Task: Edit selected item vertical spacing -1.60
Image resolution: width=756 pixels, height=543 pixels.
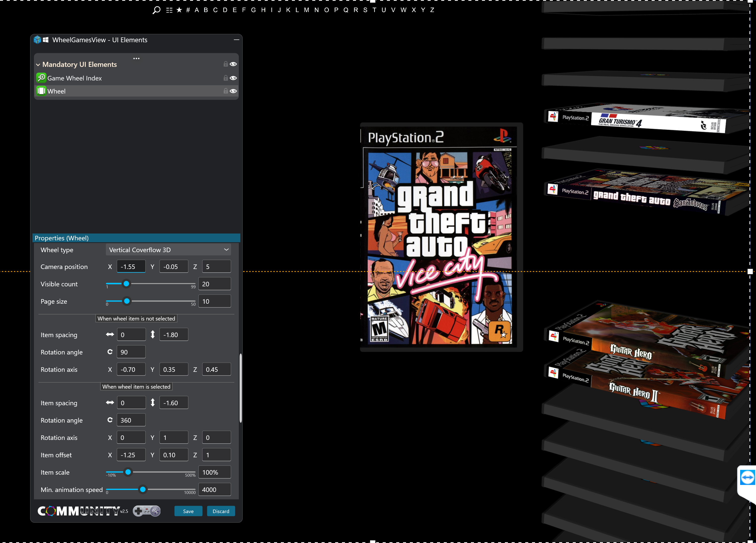Action: click(x=174, y=403)
